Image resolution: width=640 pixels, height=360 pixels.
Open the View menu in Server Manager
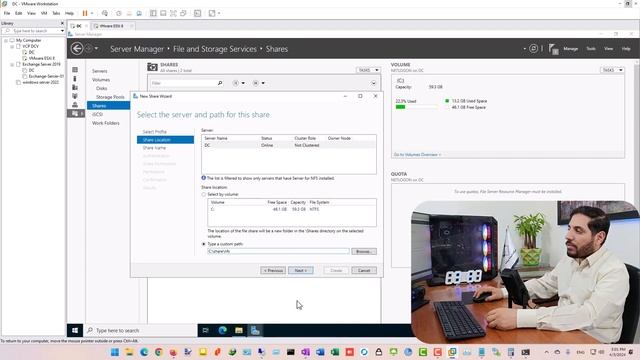coord(609,49)
